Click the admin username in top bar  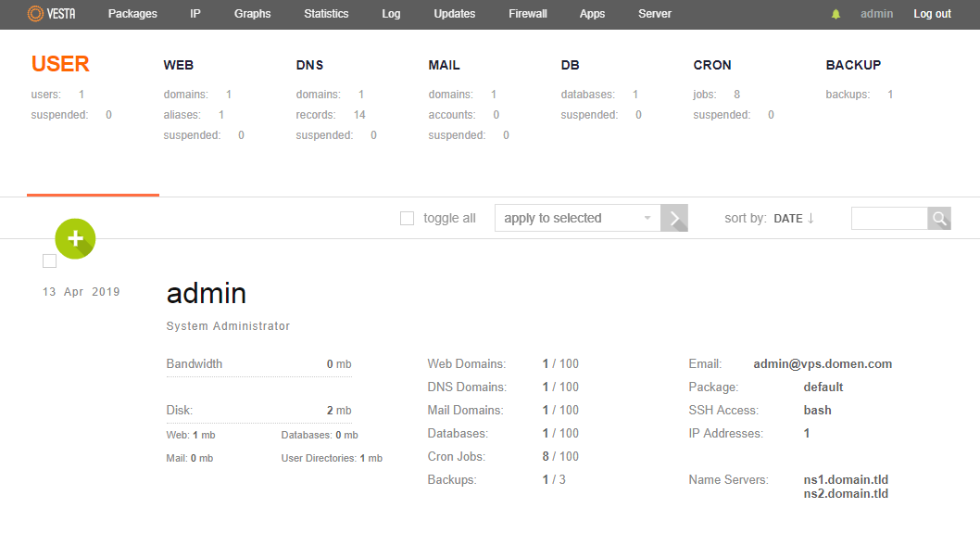(x=877, y=14)
